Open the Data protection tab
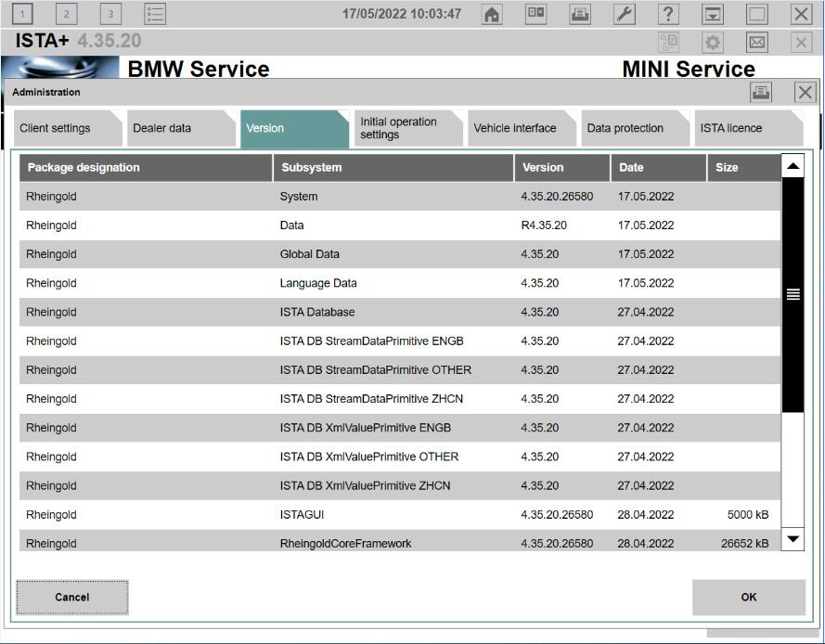The image size is (825, 644). pyautogui.click(x=635, y=128)
